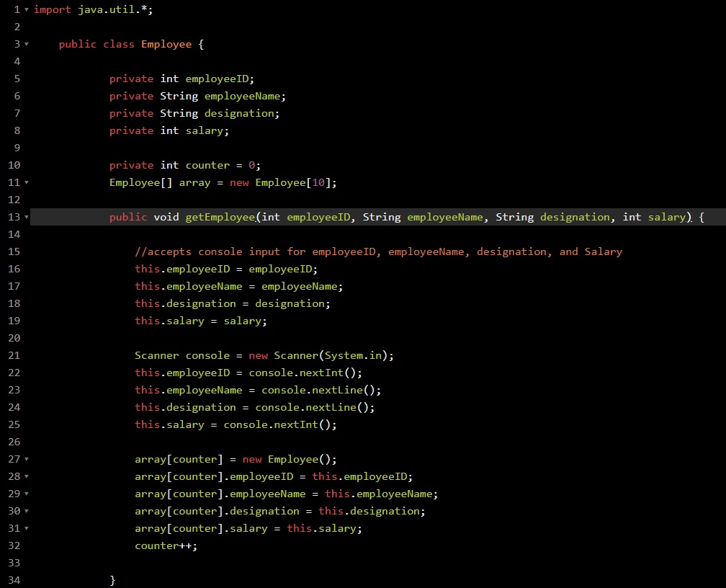
Task: Click 'designation;' field declaration on line 7
Action: click(242, 114)
